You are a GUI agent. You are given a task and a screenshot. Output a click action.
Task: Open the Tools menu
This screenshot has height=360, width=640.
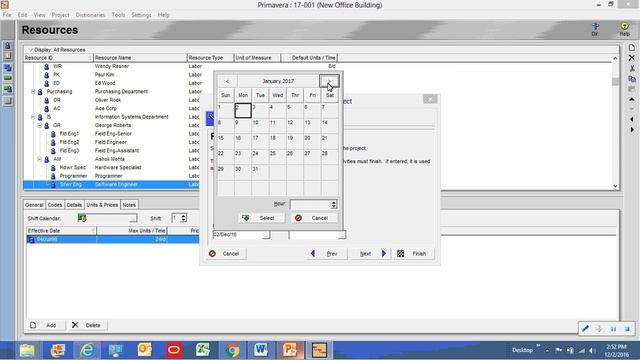pyautogui.click(x=118, y=15)
